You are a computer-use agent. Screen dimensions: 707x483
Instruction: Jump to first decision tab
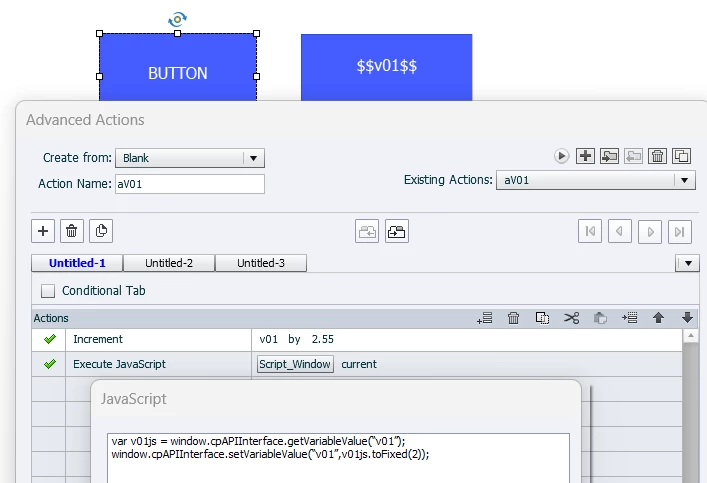pyautogui.click(x=590, y=231)
